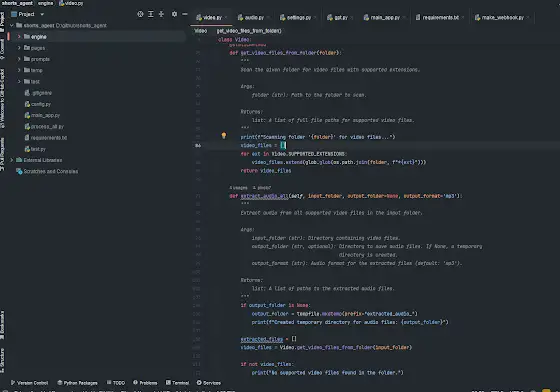Click the Collapse All icon in Project toolbar
The image size is (560, 392).
(161, 14)
